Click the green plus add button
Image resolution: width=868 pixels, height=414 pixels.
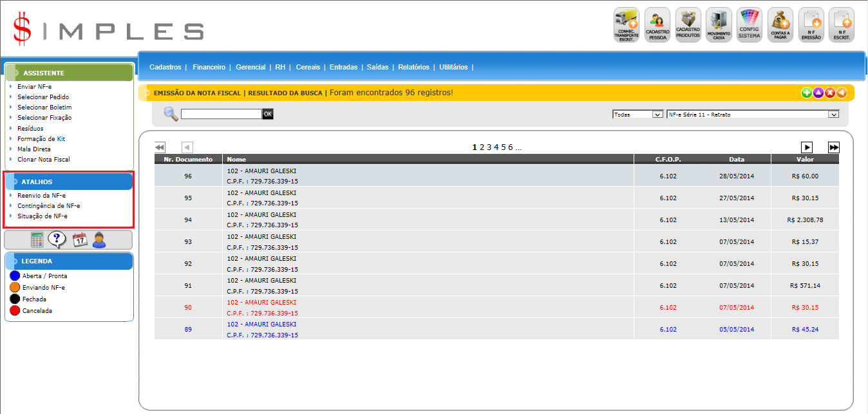tap(806, 93)
